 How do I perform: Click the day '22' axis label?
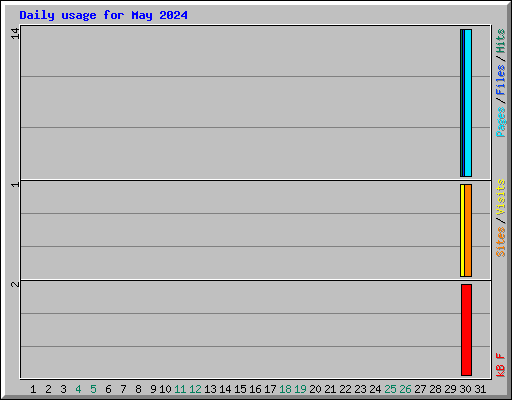345,389
